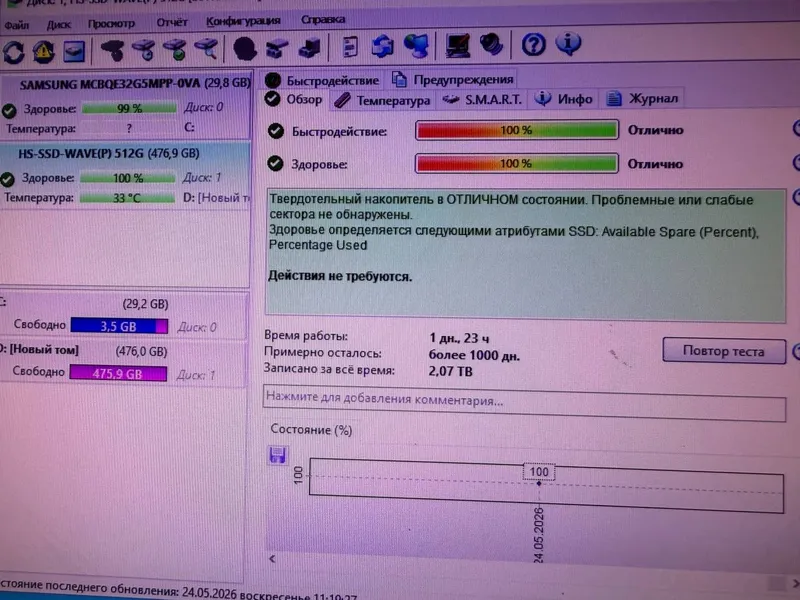Click the Повтор теста button
The image size is (800, 600).
tap(724, 351)
